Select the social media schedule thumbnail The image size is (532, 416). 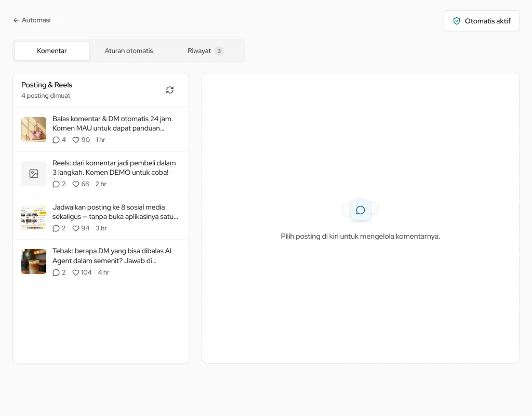pos(34,218)
